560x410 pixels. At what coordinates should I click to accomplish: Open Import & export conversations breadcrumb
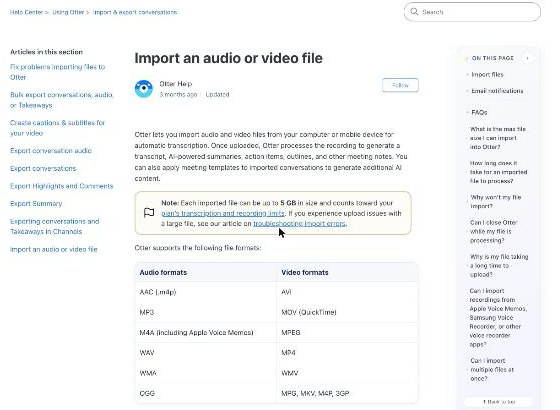[x=135, y=12]
